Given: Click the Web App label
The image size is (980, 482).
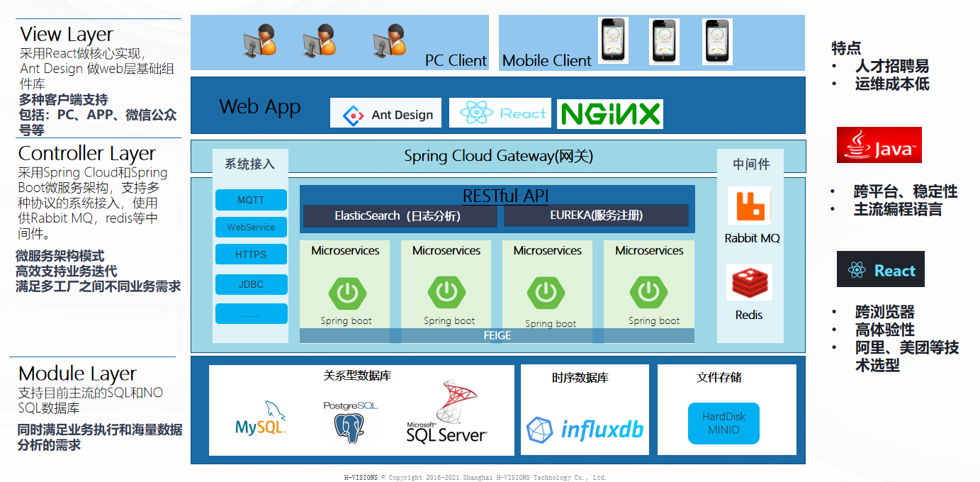Looking at the screenshot, I should click(x=260, y=106).
